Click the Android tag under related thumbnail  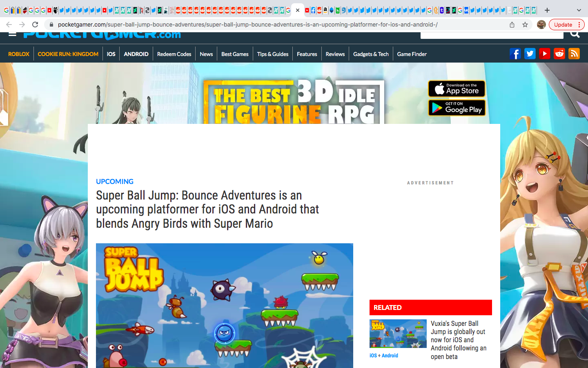[x=390, y=356]
